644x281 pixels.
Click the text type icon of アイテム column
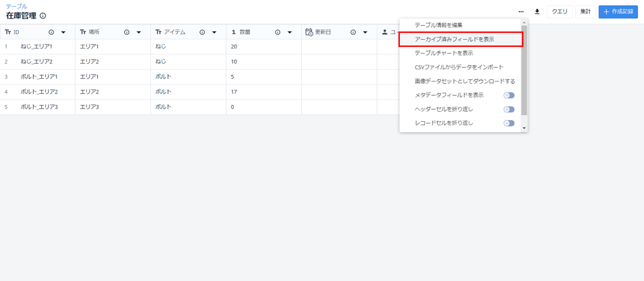pos(159,32)
